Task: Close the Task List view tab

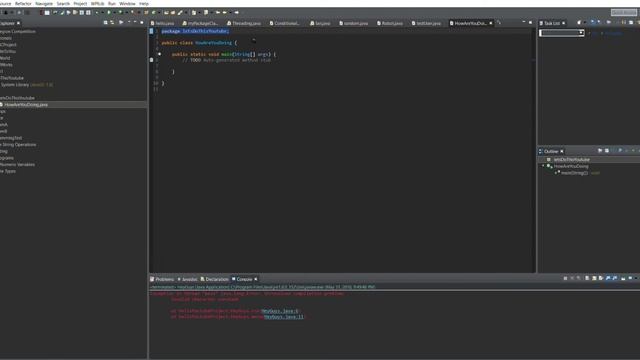Action: (564, 23)
